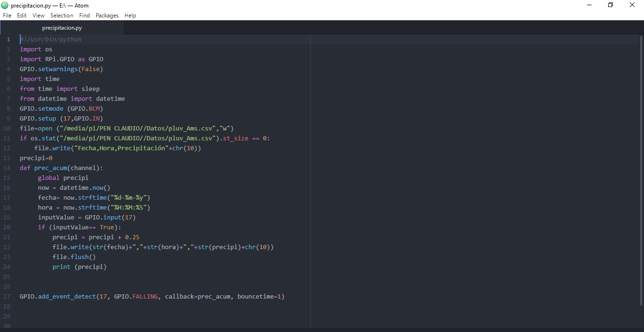Click line number 14 in the gutter
The width and height of the screenshot is (644, 332).
pos(7,168)
